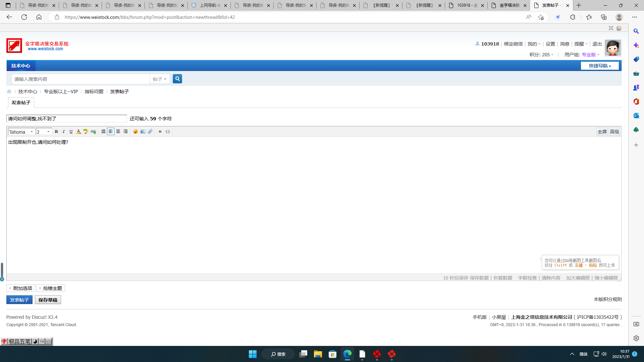
Task: Expand the 抢楼主题 option
Action: [51, 288]
